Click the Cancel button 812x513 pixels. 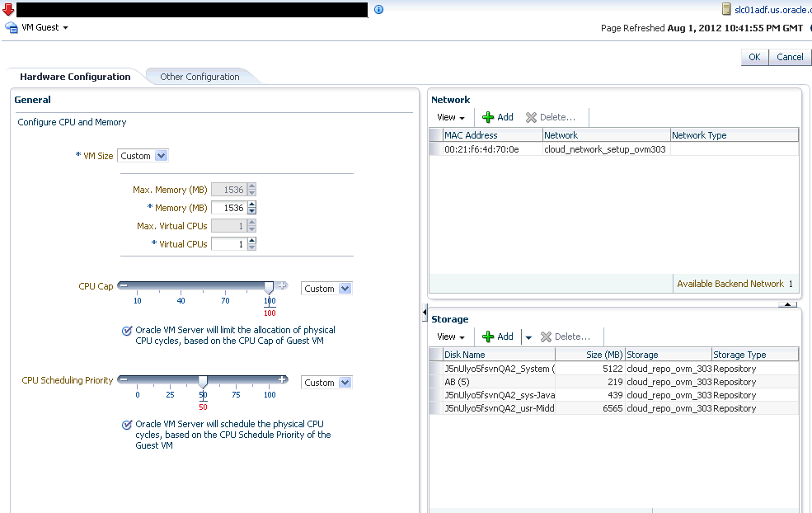[790, 57]
